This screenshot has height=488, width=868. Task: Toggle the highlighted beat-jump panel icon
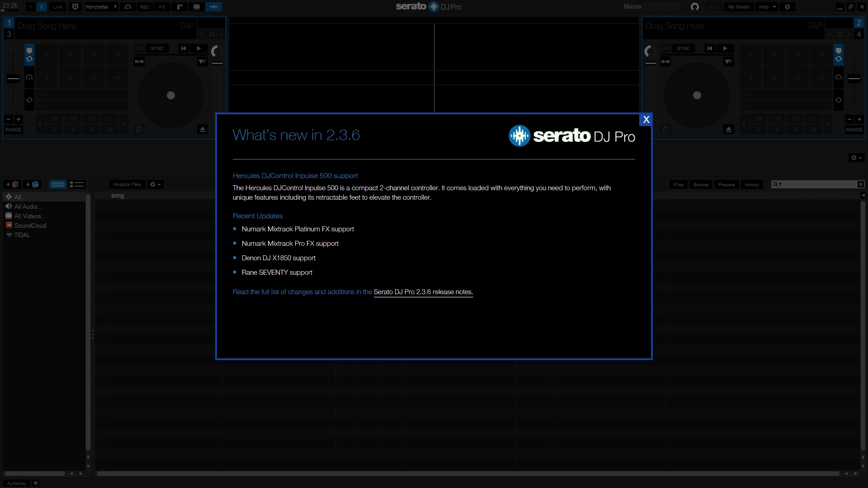(214, 7)
